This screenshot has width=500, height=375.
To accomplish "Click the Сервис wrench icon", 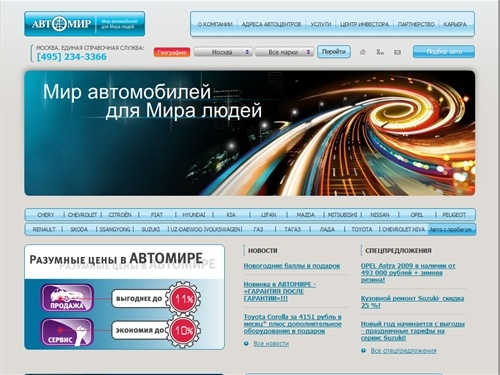I will [x=67, y=332].
